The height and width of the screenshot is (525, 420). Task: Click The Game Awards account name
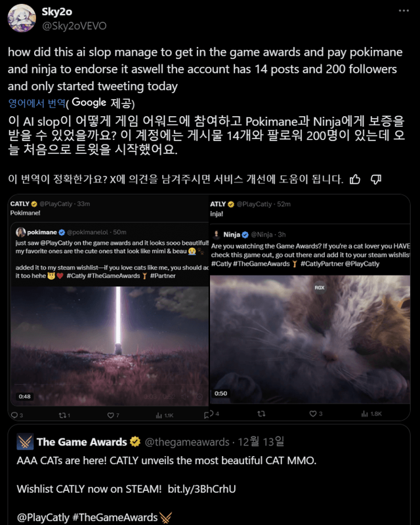[82, 442]
